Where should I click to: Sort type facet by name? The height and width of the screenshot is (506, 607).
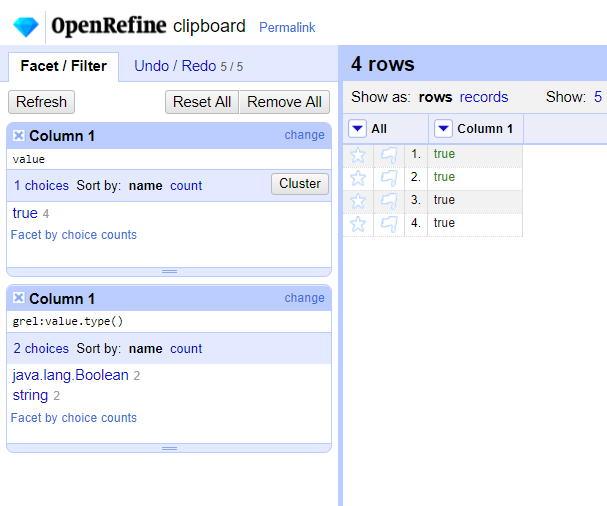pyautogui.click(x=146, y=349)
